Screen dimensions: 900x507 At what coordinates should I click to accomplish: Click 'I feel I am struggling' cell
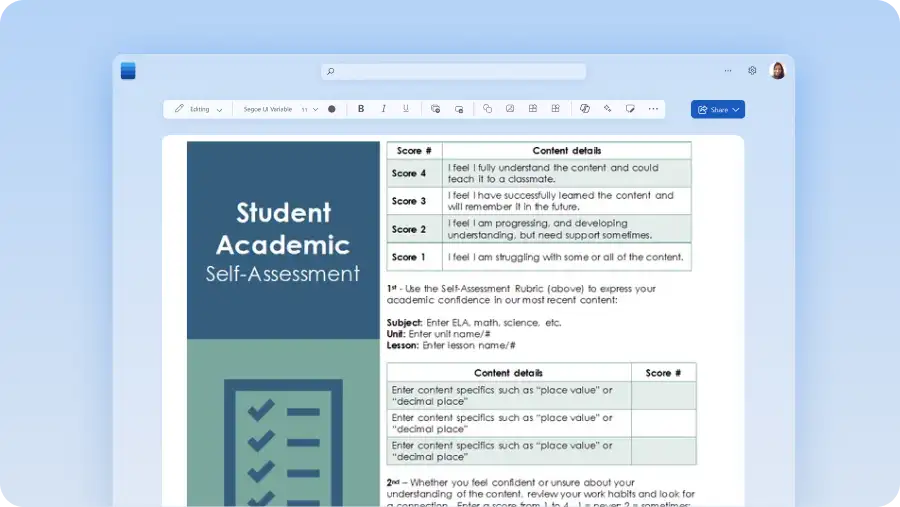coord(567,257)
